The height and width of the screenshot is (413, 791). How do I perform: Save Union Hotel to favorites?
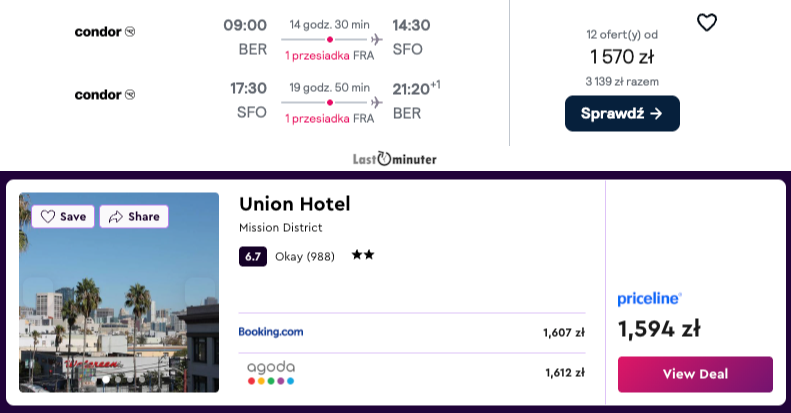coord(63,216)
